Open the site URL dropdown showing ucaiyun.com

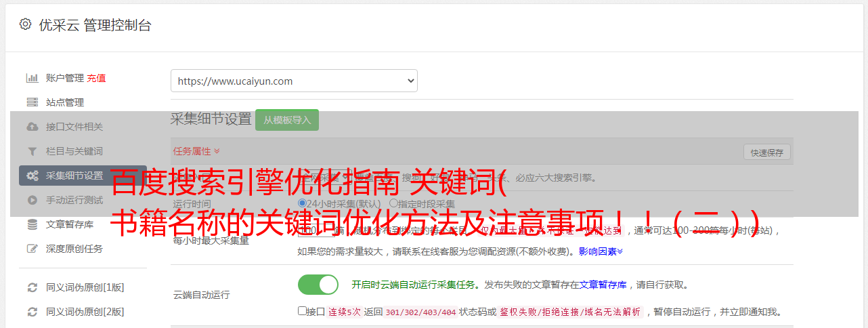click(x=294, y=81)
